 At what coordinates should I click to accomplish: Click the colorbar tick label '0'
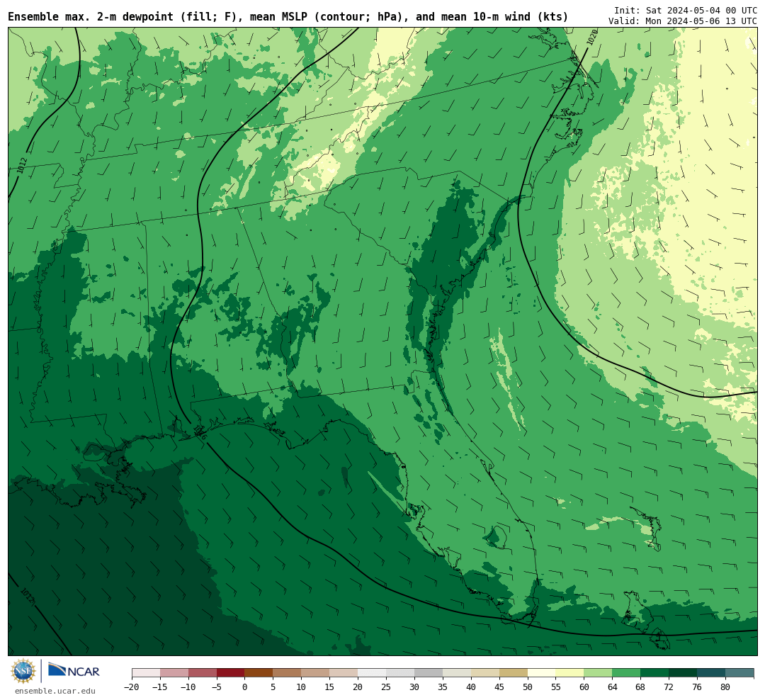245,687
